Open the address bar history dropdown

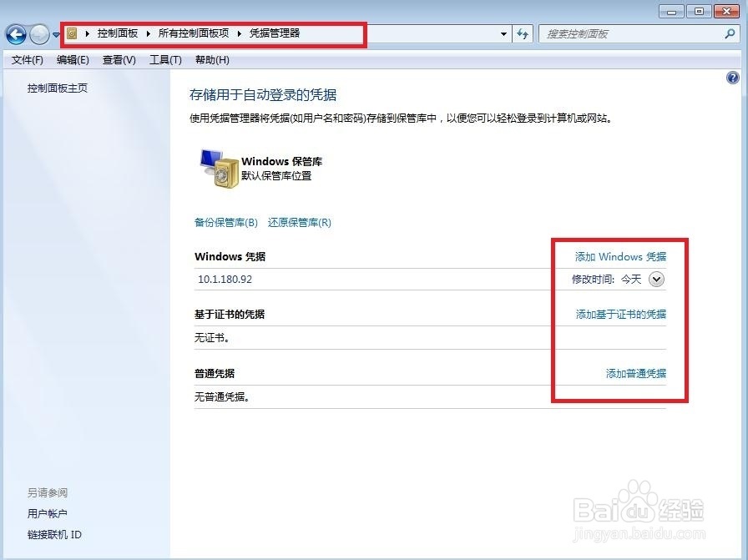[503, 34]
